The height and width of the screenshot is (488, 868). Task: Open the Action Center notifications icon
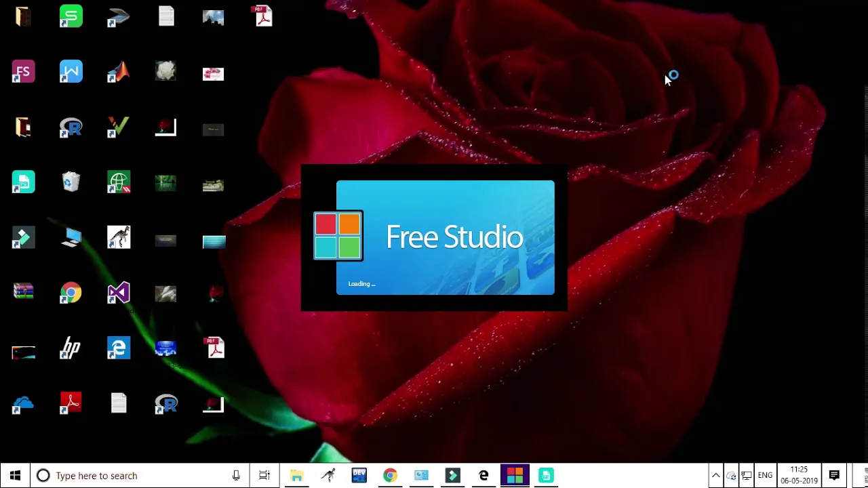(834, 476)
